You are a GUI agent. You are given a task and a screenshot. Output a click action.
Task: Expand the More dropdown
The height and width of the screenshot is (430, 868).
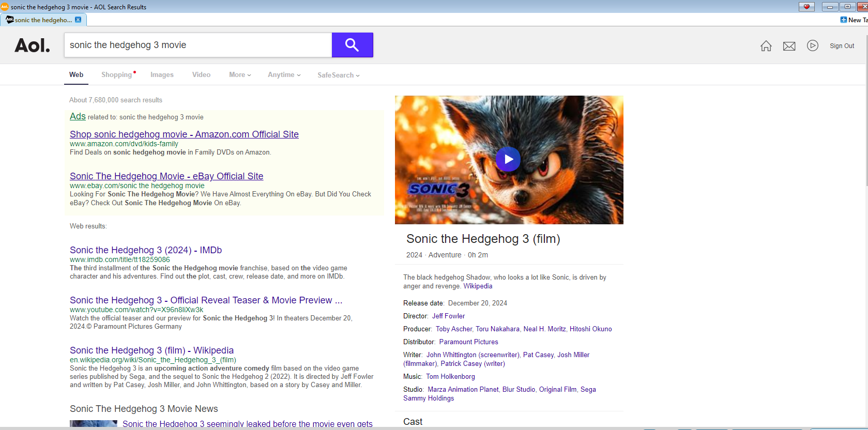pos(240,74)
